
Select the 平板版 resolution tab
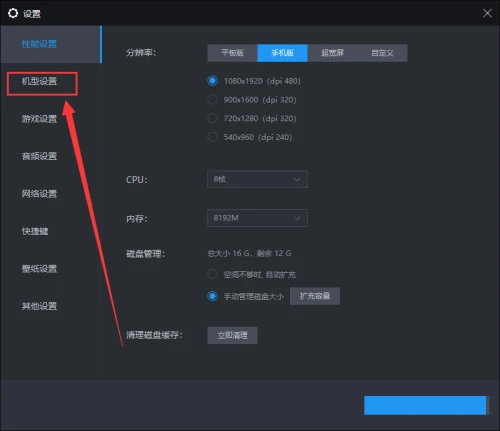coord(232,53)
